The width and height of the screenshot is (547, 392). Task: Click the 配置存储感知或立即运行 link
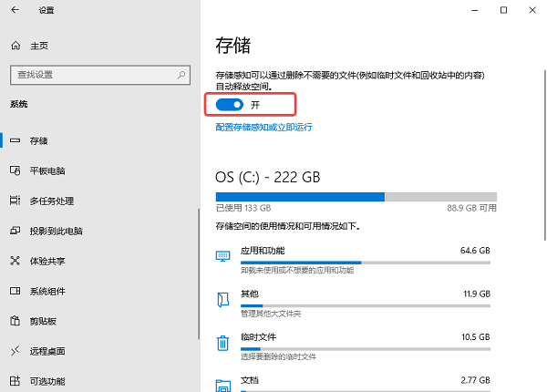(x=264, y=128)
